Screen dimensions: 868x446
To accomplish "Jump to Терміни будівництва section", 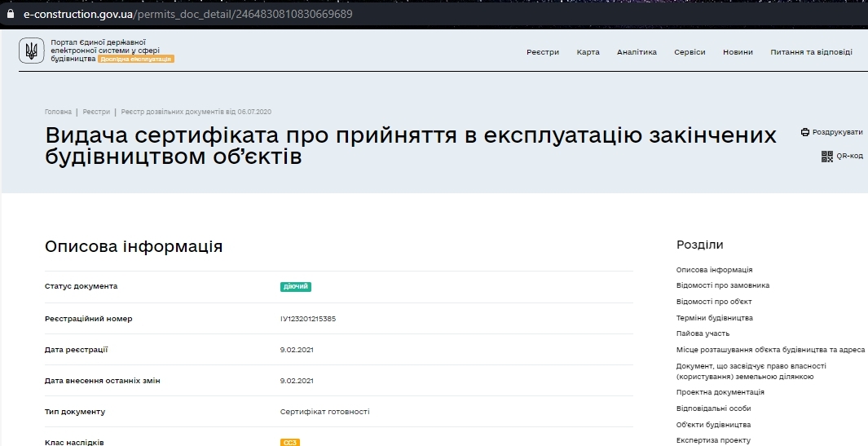I will click(x=714, y=318).
